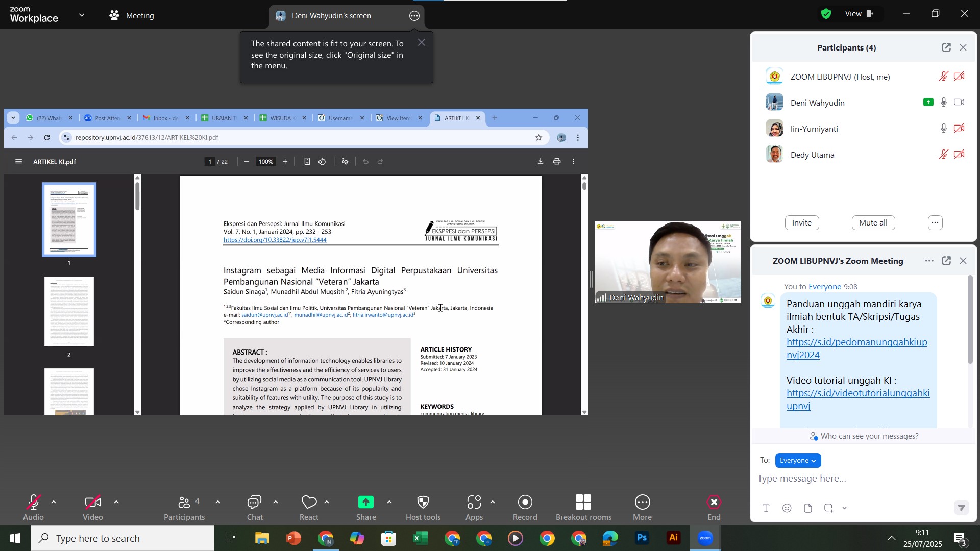
Task: Click chat panel vertical scrollbar
Action: [x=970, y=319]
